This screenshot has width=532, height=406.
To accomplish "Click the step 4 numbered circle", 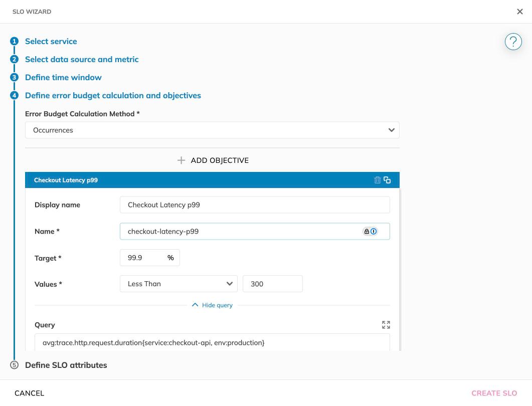I will pyautogui.click(x=14, y=95).
